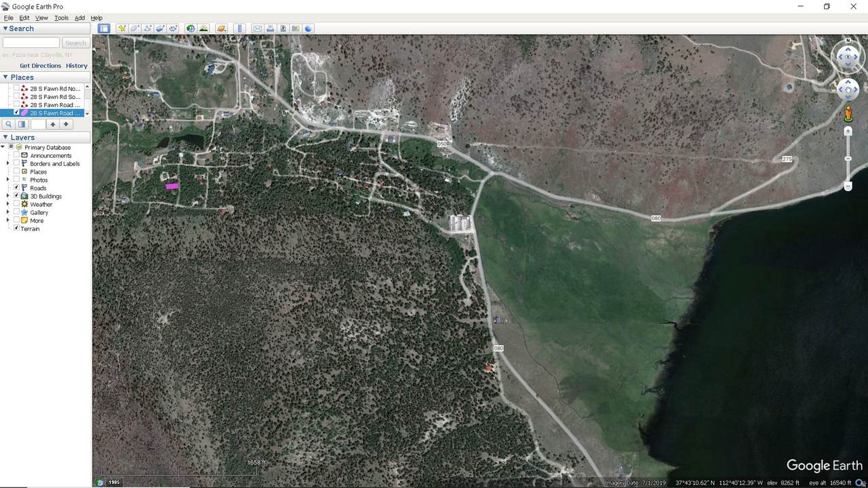This screenshot has height=488, width=868.
Task: Collapse the Layers panel
Action: tap(5, 138)
